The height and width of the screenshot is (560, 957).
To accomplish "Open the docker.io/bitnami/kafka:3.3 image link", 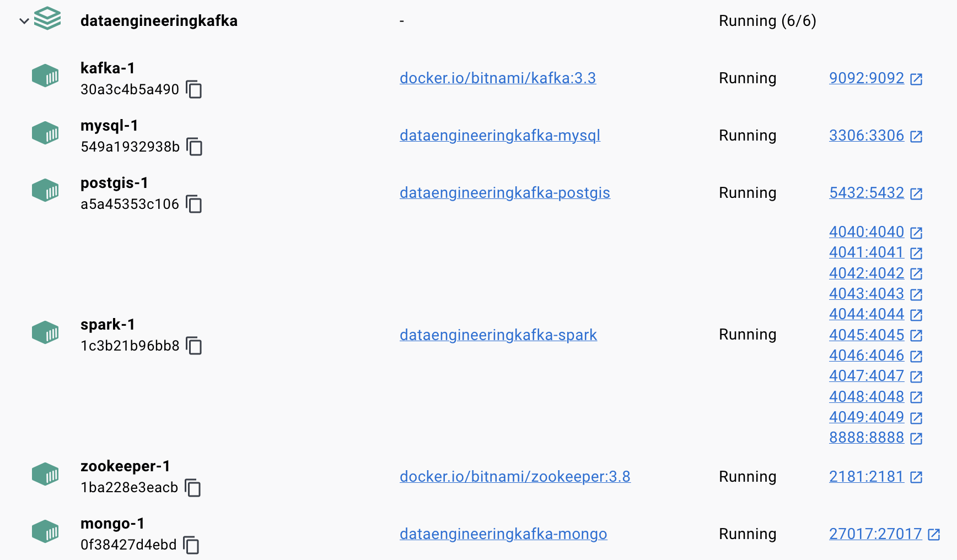I will tap(497, 78).
